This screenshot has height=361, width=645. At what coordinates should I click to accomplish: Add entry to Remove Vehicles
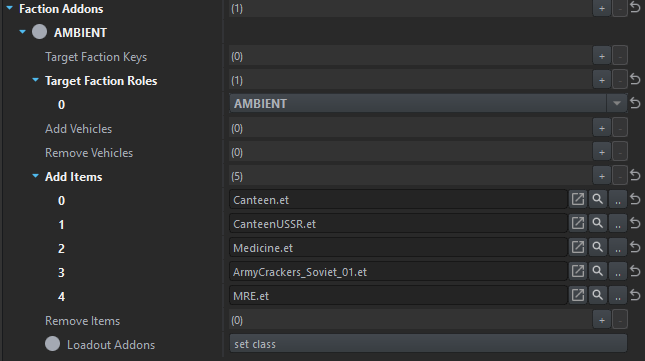coord(602,152)
